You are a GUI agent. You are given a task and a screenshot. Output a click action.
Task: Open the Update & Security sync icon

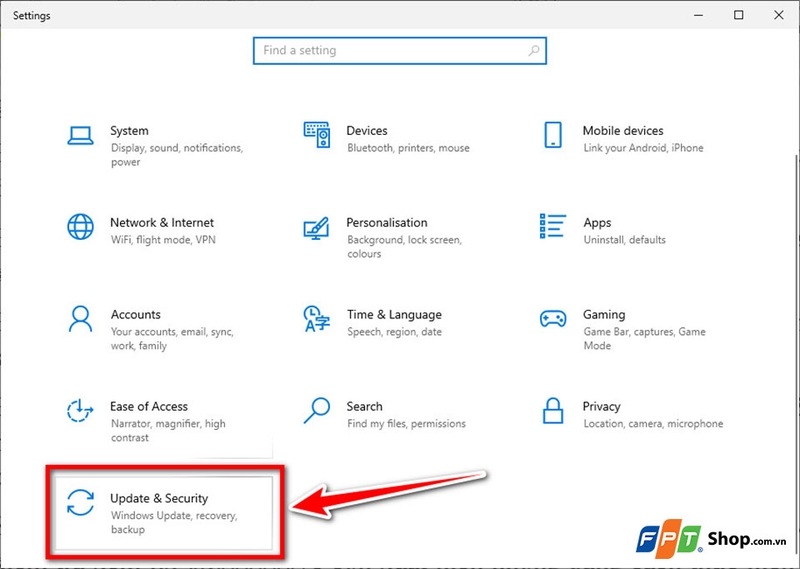tap(80, 503)
